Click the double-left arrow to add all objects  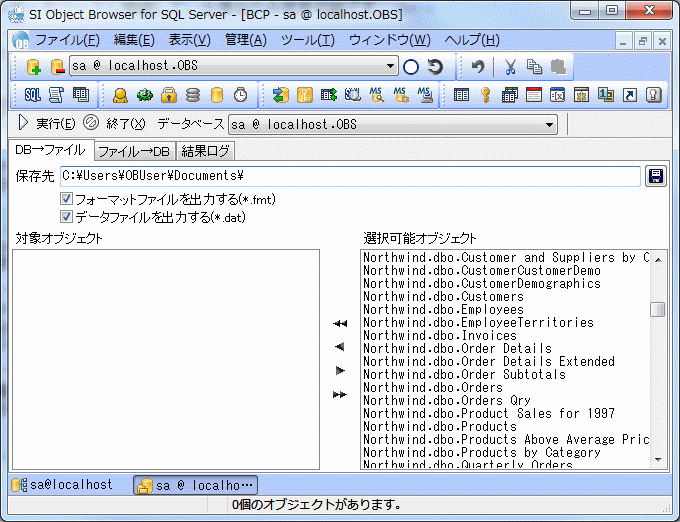pos(340,324)
